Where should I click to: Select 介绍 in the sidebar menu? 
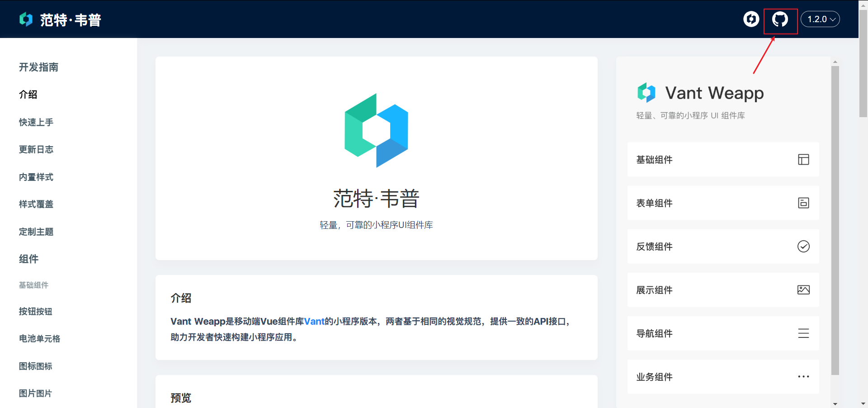pos(28,95)
